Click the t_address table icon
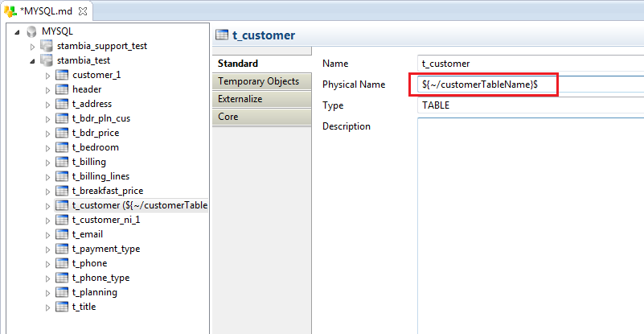The width and height of the screenshot is (644, 334). point(62,104)
